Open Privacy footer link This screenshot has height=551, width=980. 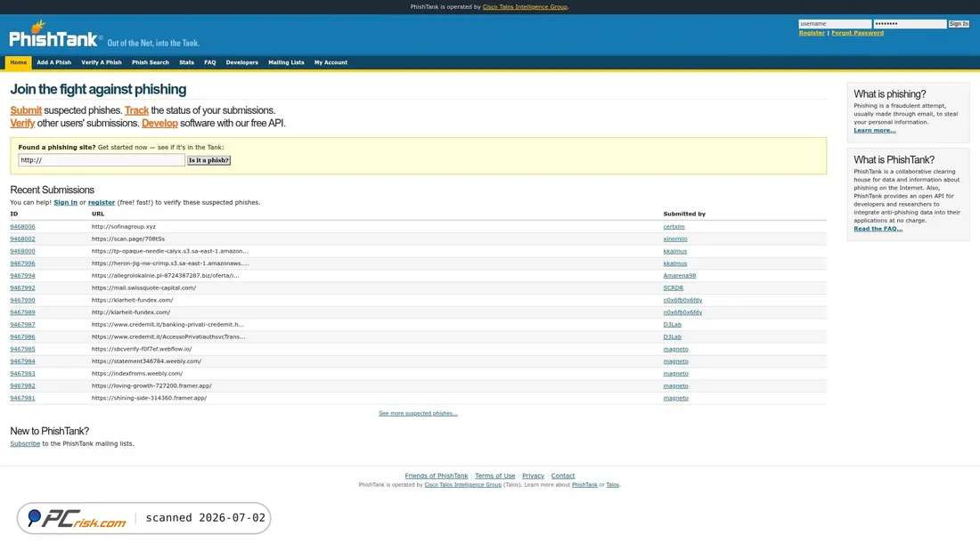click(533, 476)
